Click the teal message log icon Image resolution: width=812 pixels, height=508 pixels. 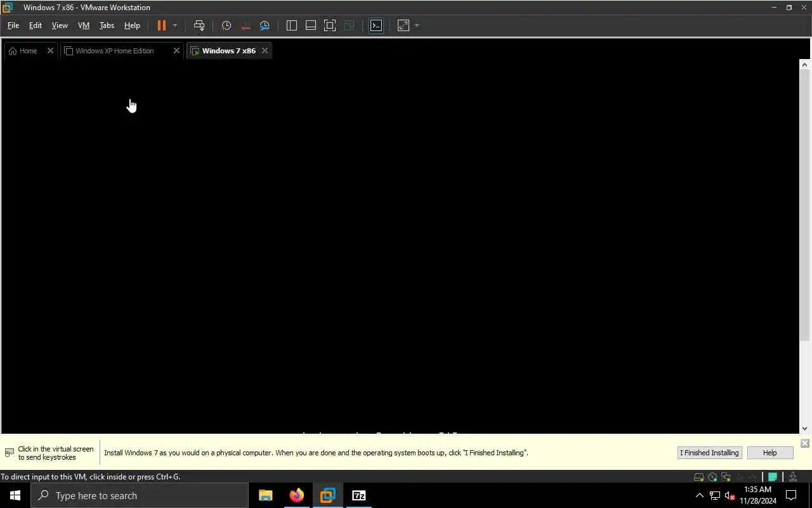(x=773, y=477)
